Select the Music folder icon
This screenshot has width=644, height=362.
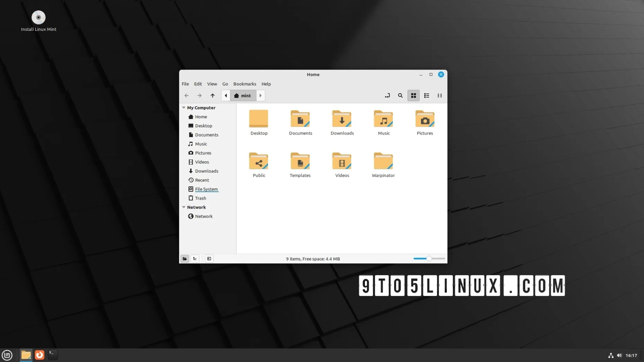click(383, 119)
